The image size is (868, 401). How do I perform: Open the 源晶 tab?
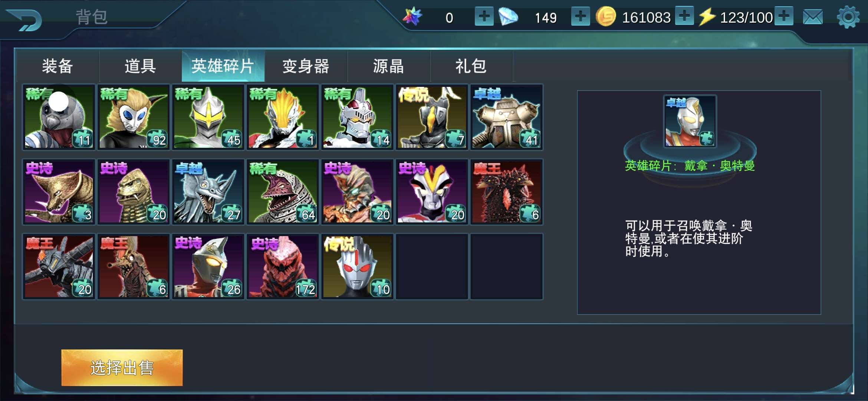click(x=388, y=66)
